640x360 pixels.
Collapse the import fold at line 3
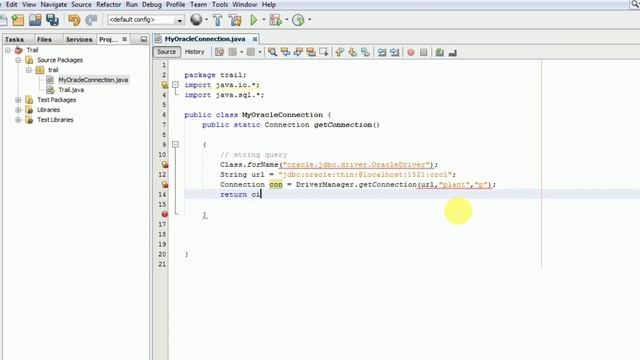[x=175, y=85]
